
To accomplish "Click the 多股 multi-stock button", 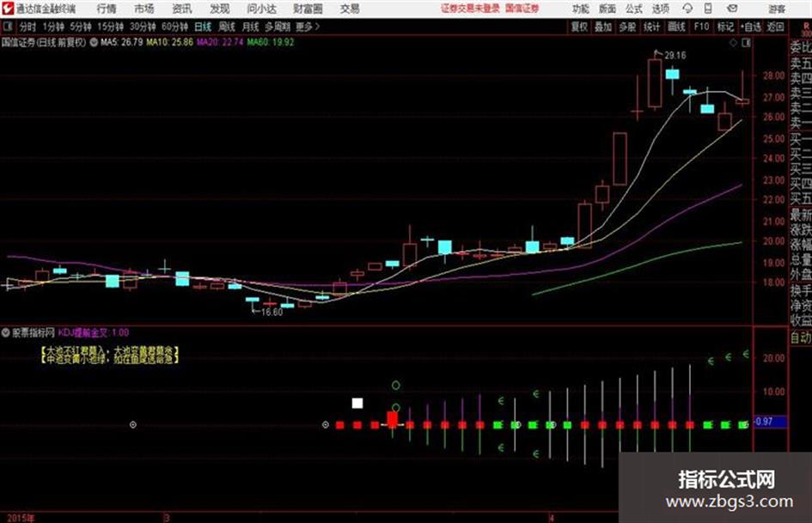I will point(627,27).
